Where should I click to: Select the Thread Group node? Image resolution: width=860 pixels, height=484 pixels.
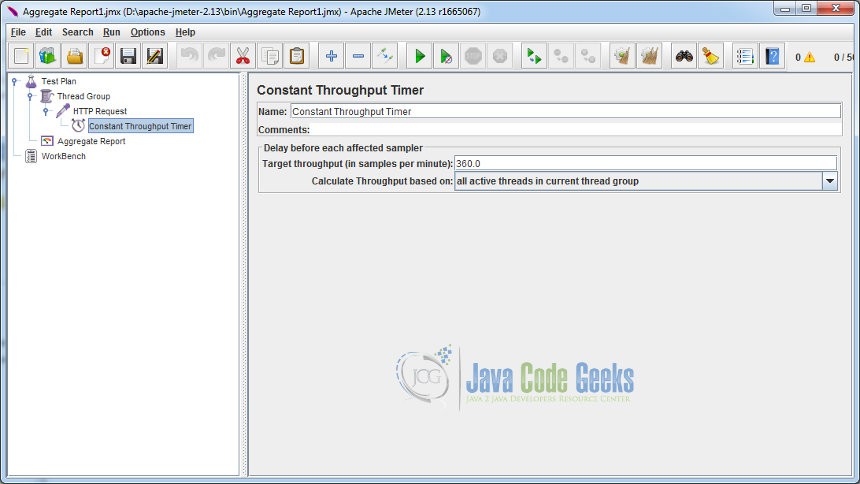tap(83, 96)
